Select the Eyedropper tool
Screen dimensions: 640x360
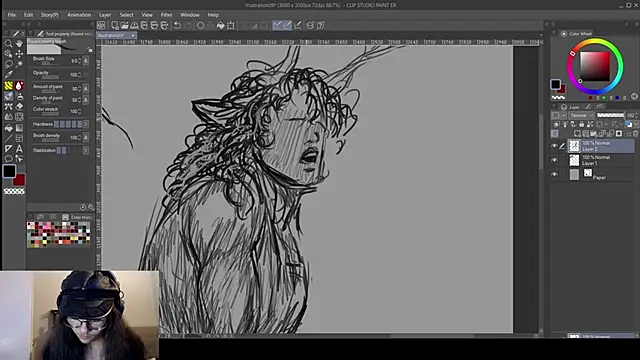(x=8, y=75)
